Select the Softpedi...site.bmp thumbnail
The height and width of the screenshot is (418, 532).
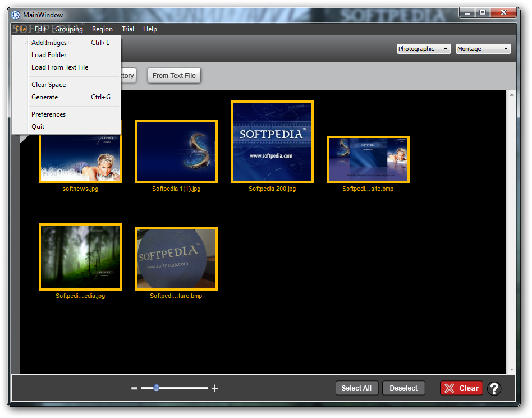[368, 159]
